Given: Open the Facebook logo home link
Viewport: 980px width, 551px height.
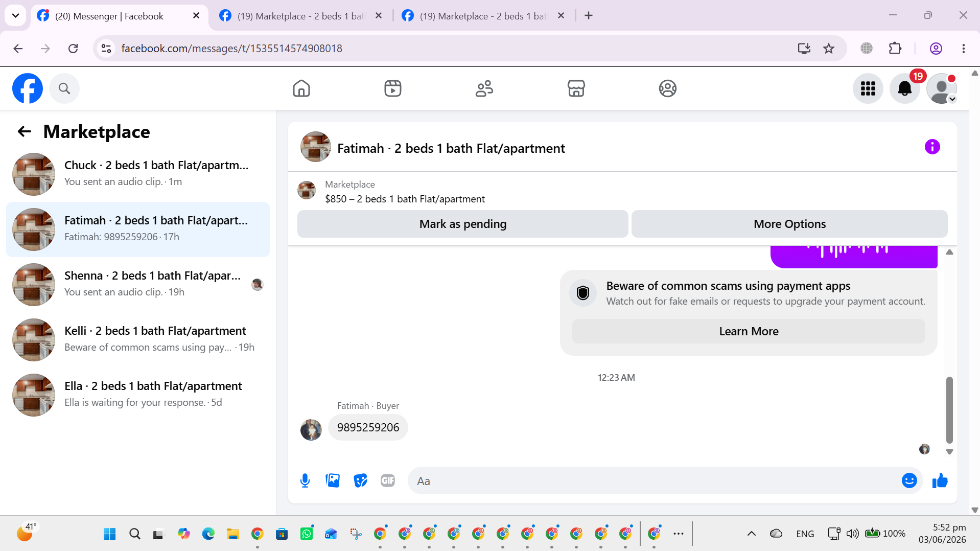Looking at the screenshot, I should 28,88.
